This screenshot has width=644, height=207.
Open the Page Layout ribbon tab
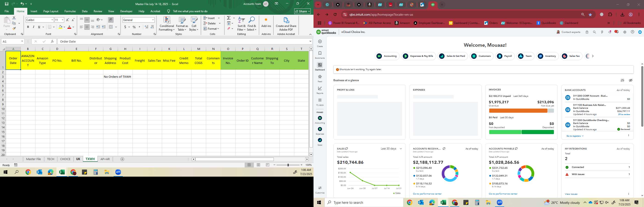point(51,11)
